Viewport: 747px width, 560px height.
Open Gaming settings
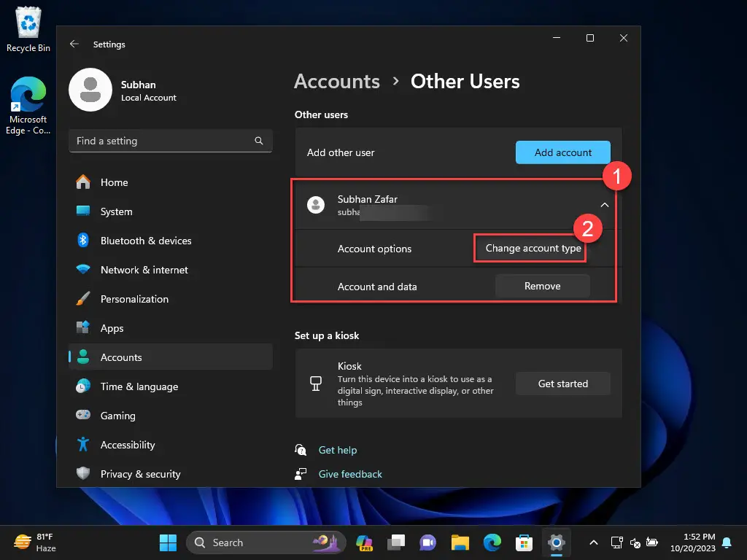171,416
